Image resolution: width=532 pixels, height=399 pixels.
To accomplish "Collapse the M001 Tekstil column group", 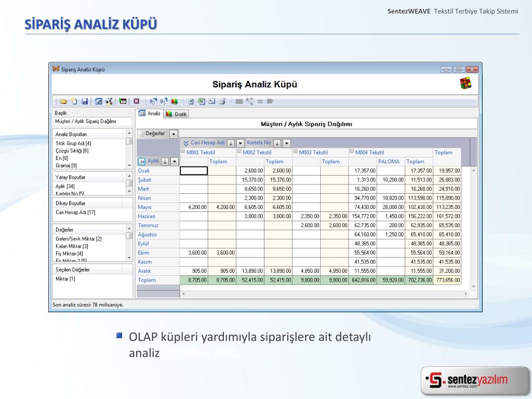I will coord(183,151).
